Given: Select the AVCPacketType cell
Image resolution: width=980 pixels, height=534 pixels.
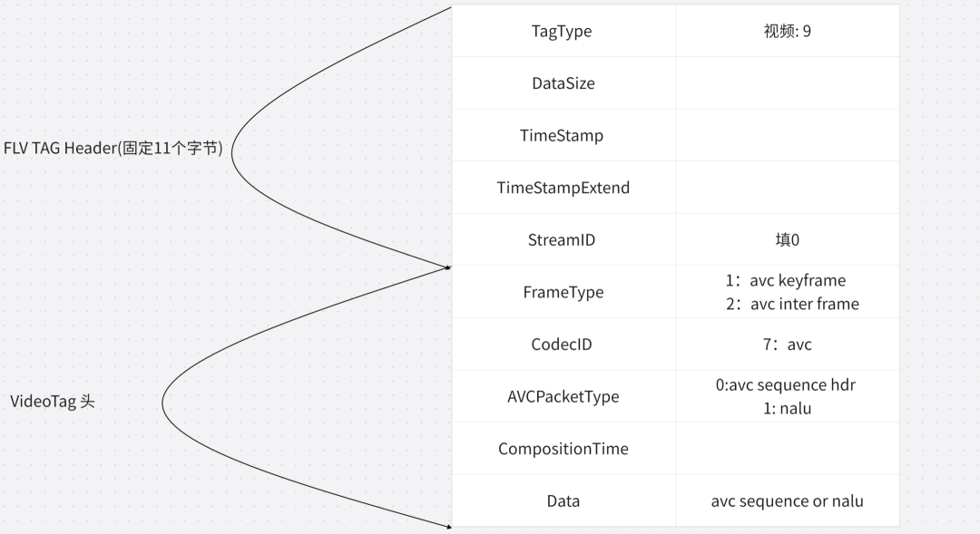Looking at the screenshot, I should 563,397.
